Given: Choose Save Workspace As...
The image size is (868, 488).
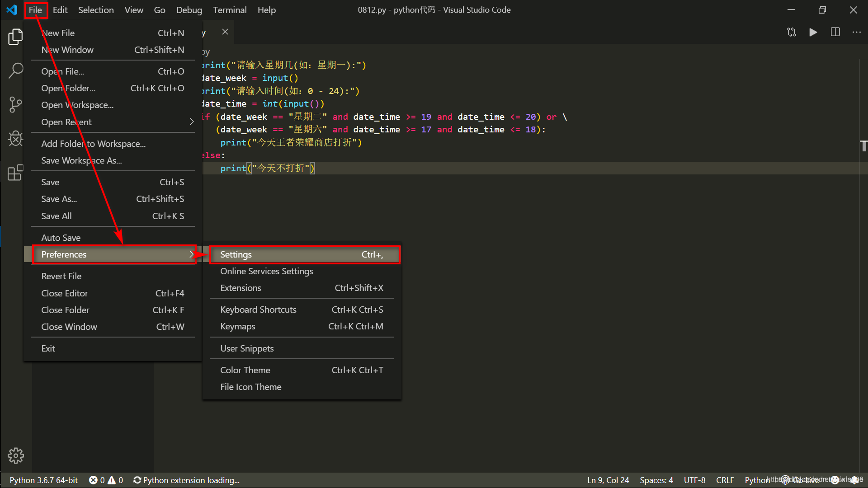Looking at the screenshot, I should point(113,160).
